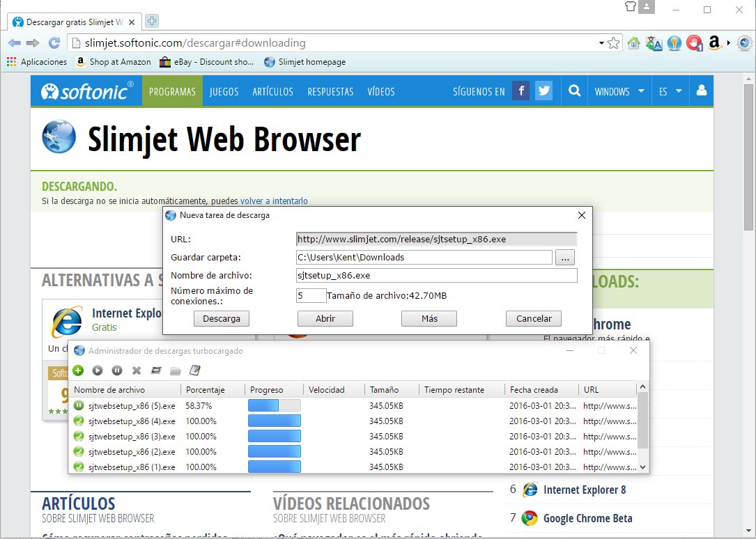Click the progress bar of sjtwebsetup_x86 (4).exe

[x=275, y=421]
